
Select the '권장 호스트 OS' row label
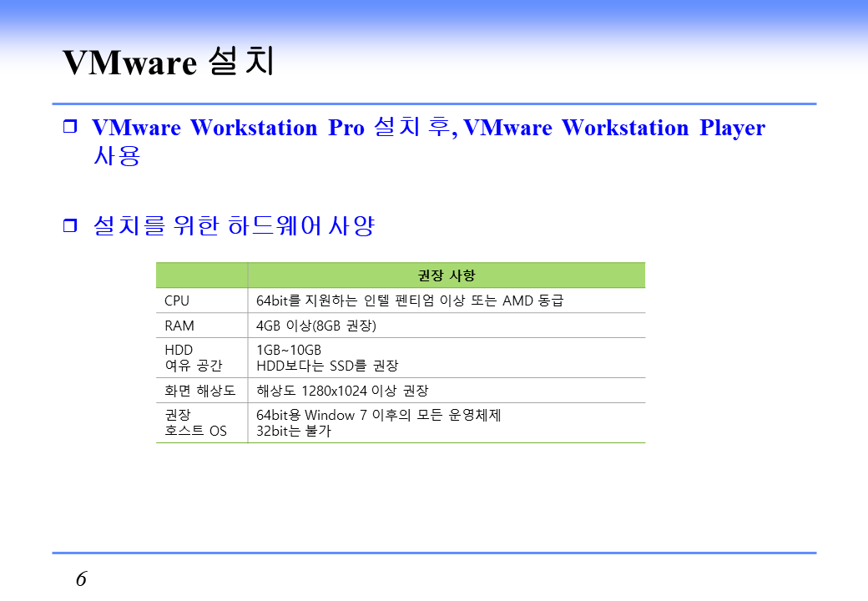pyautogui.click(x=195, y=423)
